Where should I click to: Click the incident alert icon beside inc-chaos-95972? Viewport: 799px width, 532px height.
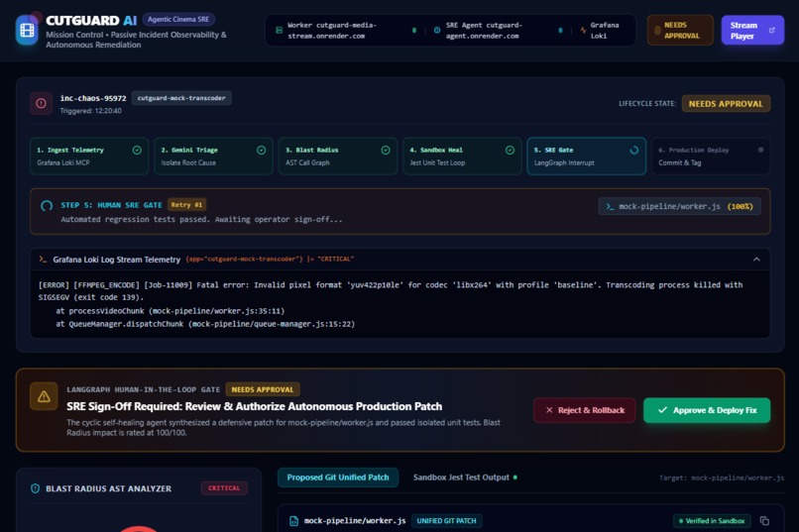pos(41,103)
